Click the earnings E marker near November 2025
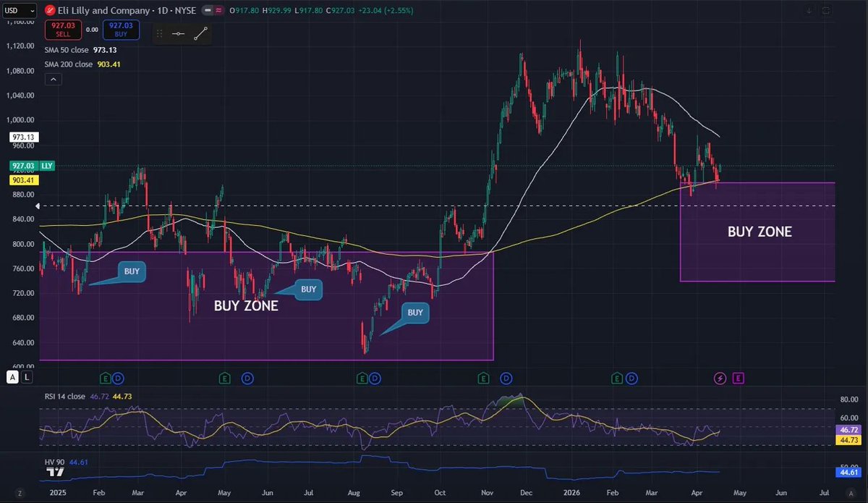The width and height of the screenshot is (868, 503). (483, 378)
